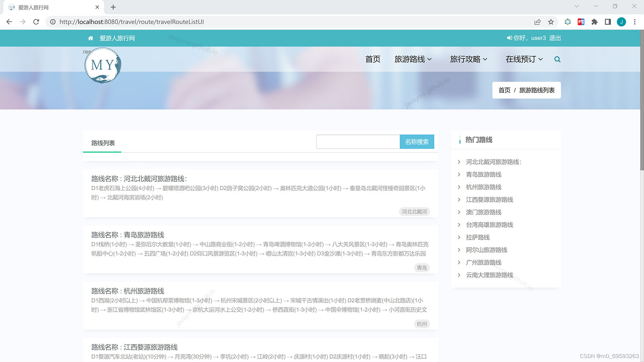Open the hexagon browser extension icon
This screenshot has height=362, width=644.
(x=568, y=22)
